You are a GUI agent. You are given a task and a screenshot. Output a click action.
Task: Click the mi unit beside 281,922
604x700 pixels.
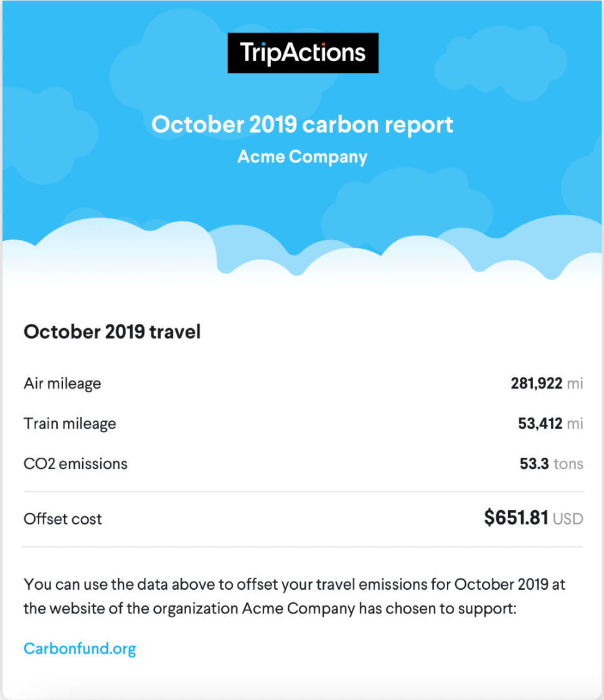575,384
